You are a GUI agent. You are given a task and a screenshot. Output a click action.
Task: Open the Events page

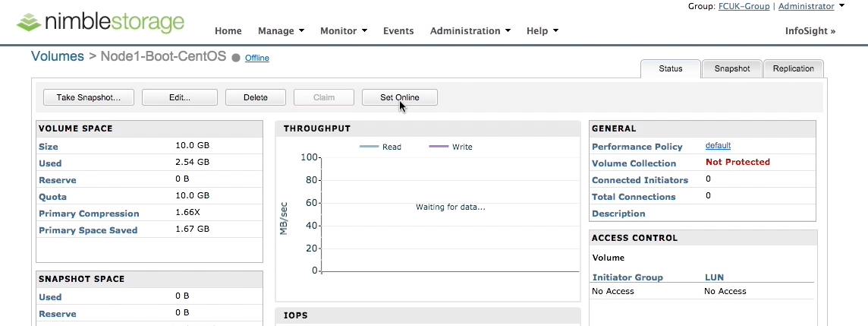[x=398, y=31]
